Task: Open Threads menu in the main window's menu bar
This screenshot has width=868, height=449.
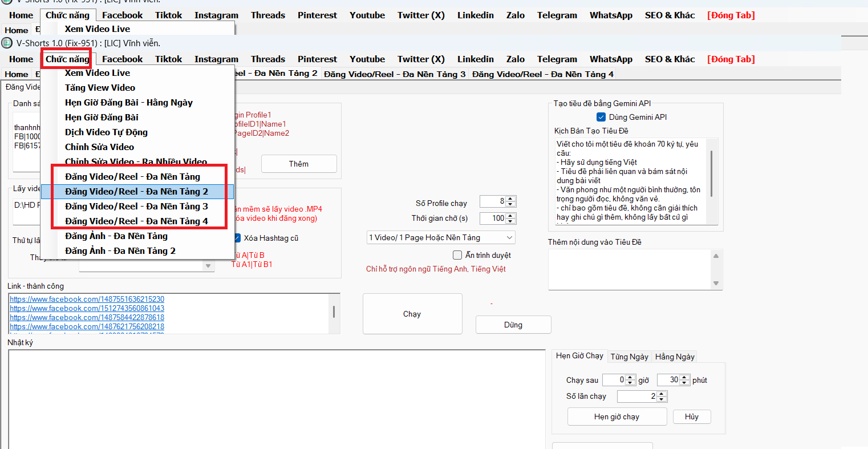Action: pos(268,59)
